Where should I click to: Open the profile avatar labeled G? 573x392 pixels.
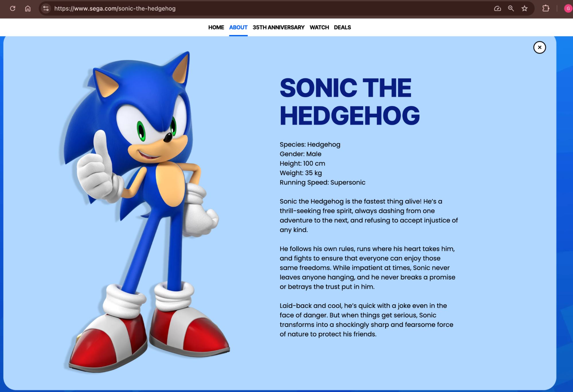coord(568,9)
